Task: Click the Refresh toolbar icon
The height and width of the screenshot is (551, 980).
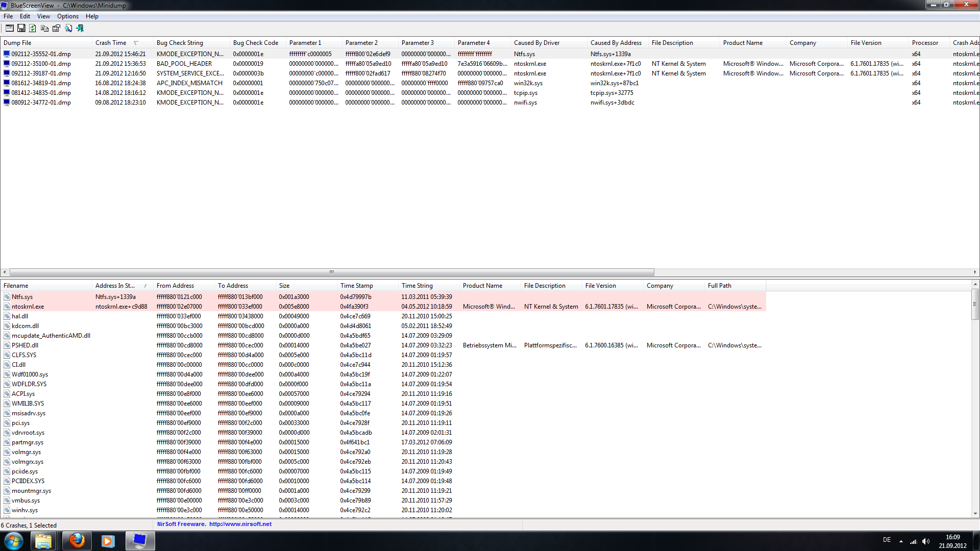Action: (33, 28)
